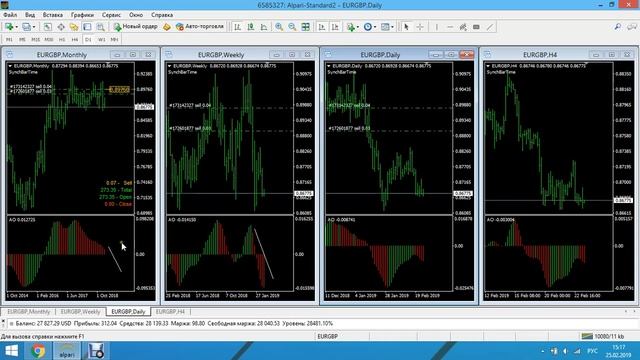Toggle the Market Watch panel icon
This screenshot has width=640, height=360.
point(48,27)
